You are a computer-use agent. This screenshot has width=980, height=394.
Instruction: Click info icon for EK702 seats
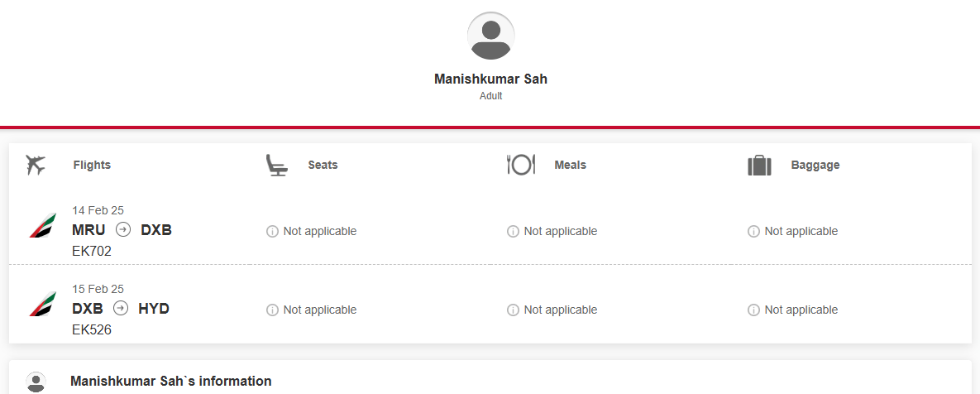pyautogui.click(x=272, y=232)
